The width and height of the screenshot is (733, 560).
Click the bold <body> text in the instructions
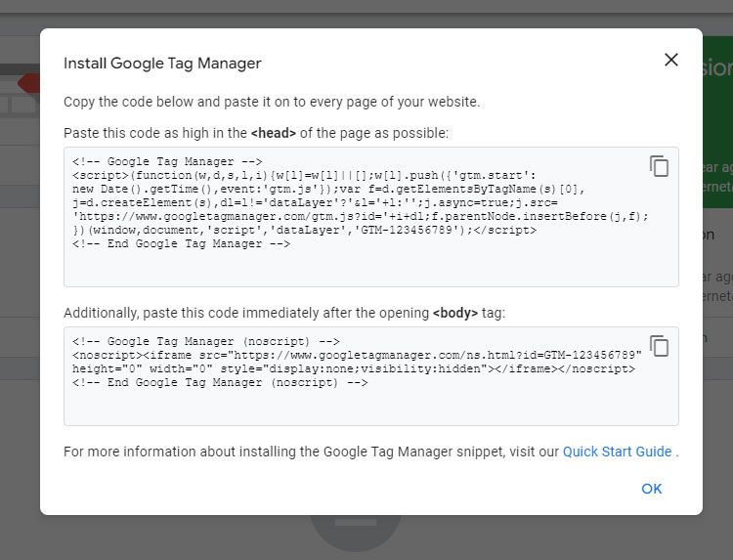[x=455, y=313]
